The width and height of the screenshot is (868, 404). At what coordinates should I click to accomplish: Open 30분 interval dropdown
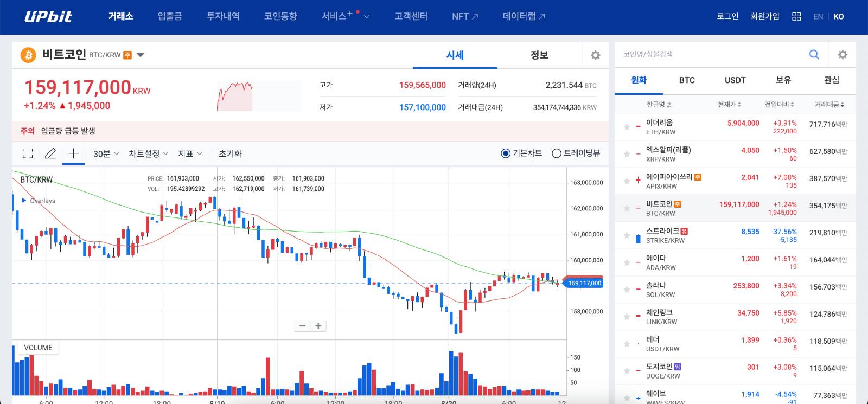coord(106,154)
